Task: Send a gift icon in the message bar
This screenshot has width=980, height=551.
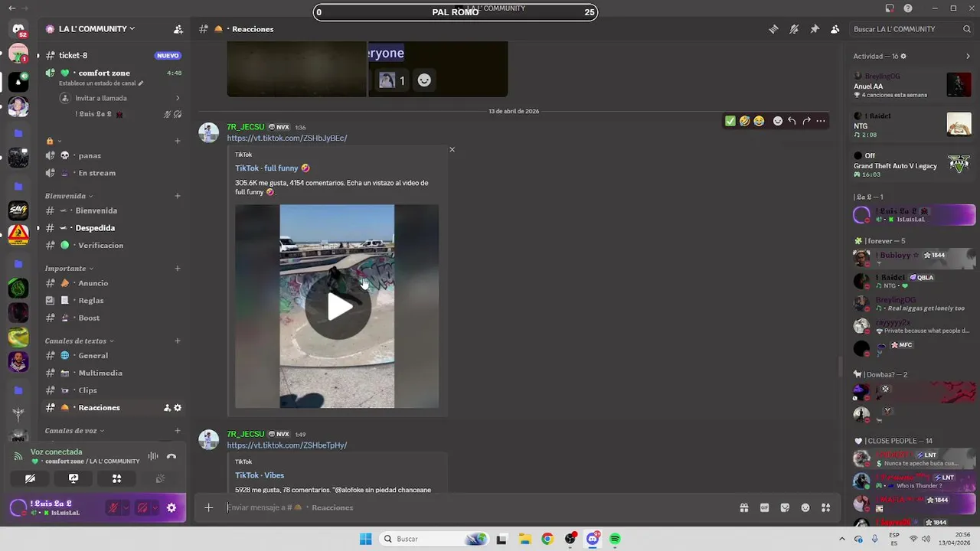Action: [743, 507]
